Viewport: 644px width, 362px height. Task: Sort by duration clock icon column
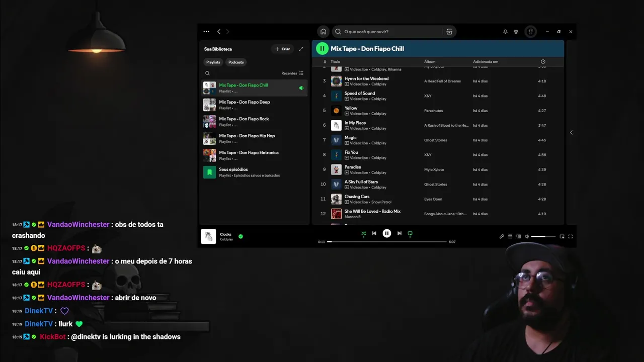click(x=543, y=62)
